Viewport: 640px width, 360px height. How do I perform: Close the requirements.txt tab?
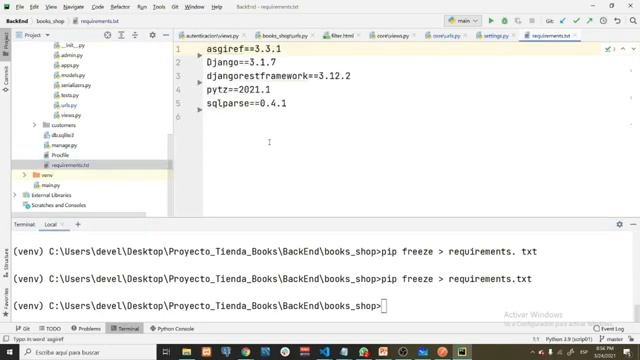(x=575, y=36)
